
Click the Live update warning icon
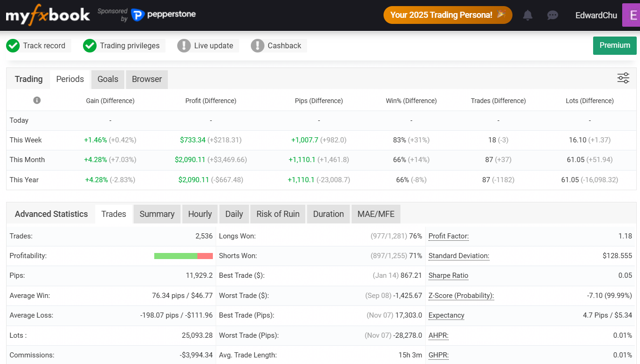(184, 45)
